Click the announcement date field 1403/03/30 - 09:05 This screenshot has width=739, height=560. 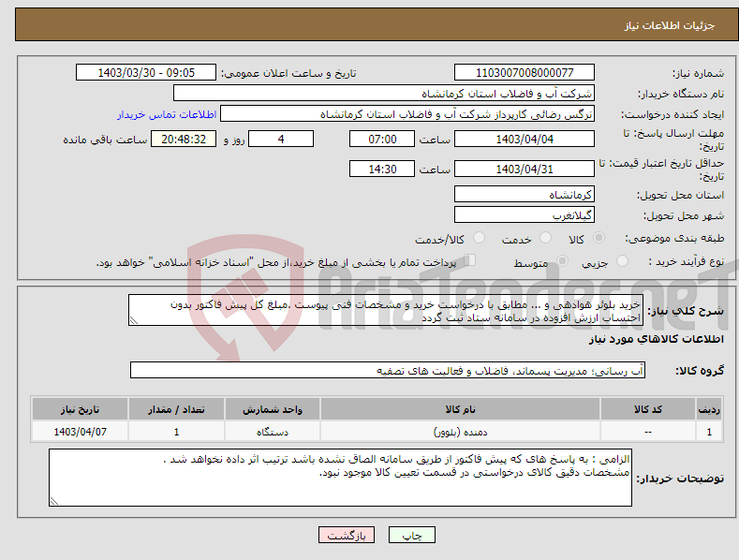coord(146,73)
